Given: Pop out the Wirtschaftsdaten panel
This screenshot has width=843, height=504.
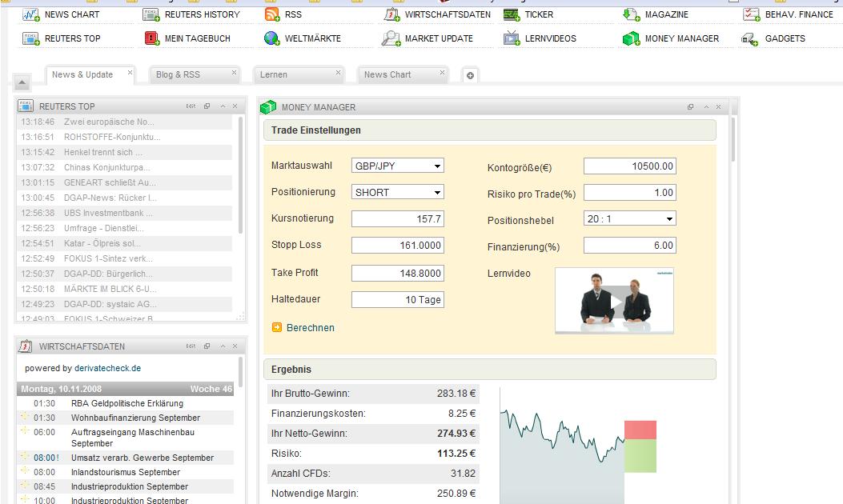Looking at the screenshot, I should (x=207, y=346).
